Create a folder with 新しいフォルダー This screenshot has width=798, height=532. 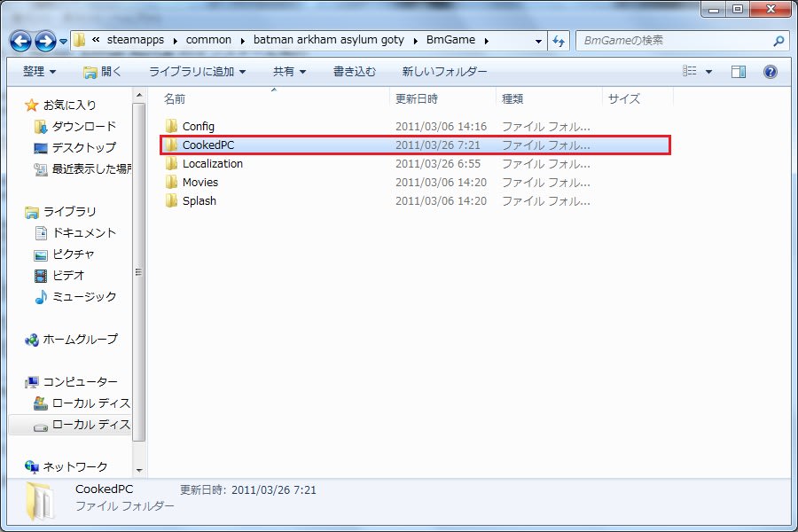click(444, 72)
